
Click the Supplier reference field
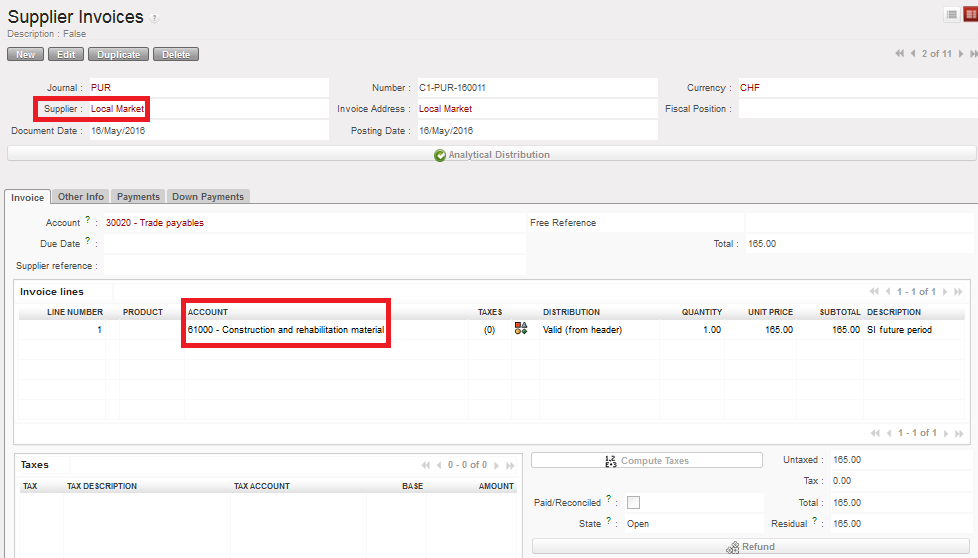[x=314, y=266]
